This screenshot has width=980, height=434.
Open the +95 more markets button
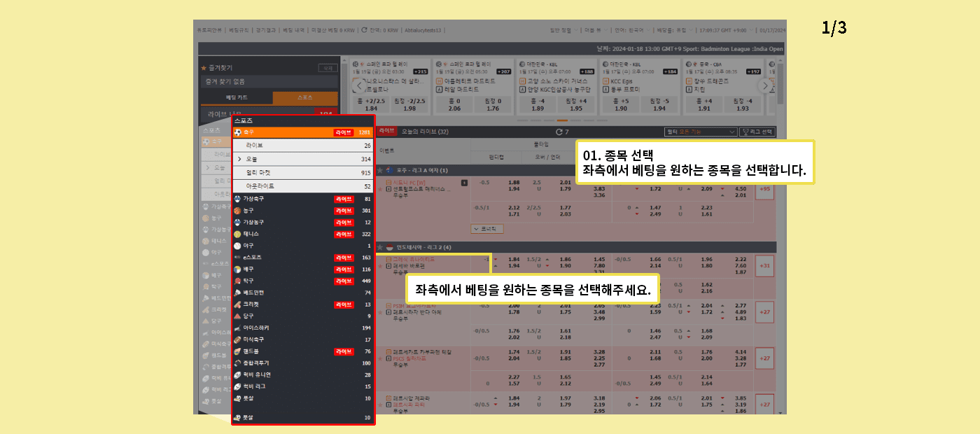(x=764, y=189)
